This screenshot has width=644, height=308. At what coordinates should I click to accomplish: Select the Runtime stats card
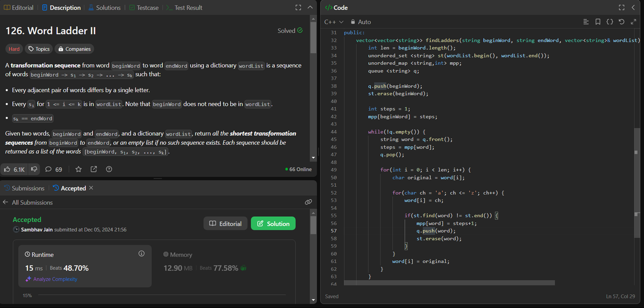(86, 266)
